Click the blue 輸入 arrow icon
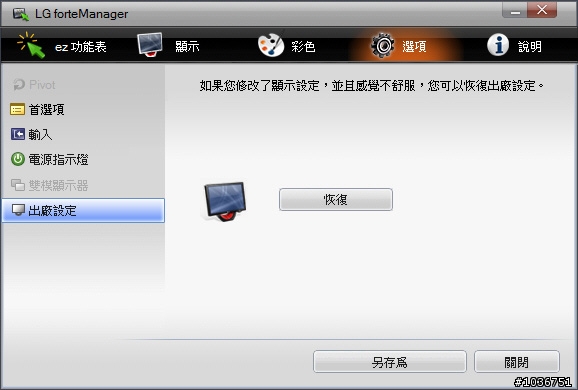The image size is (578, 390). tap(18, 134)
